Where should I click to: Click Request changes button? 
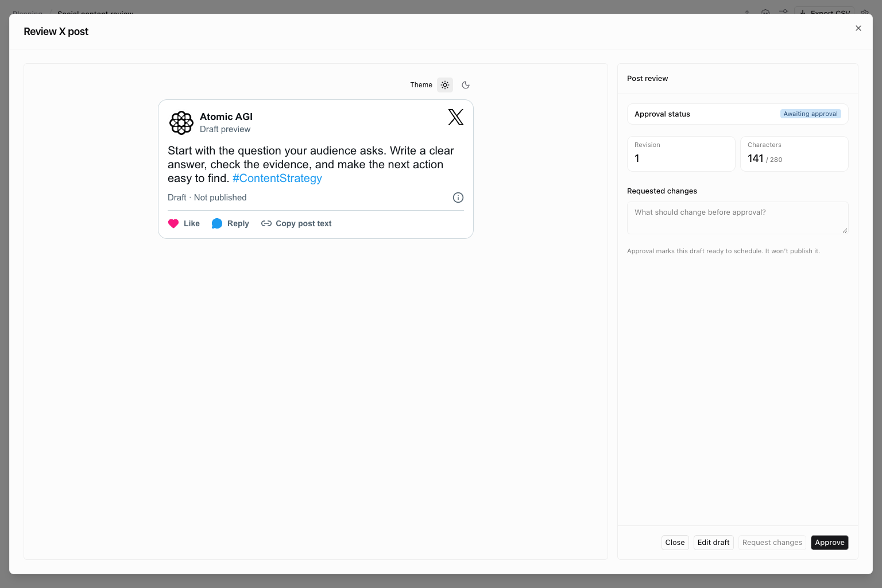tap(772, 543)
